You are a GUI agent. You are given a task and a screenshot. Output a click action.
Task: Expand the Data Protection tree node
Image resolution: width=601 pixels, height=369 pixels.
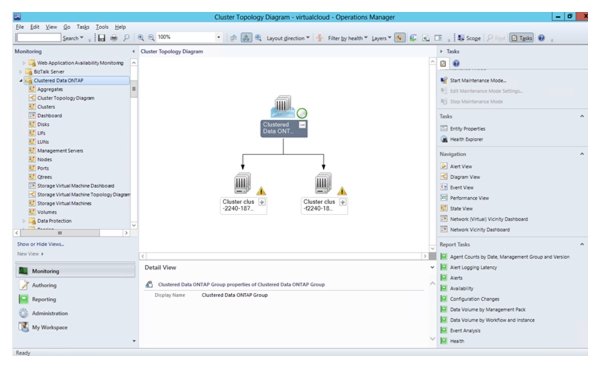tap(24, 221)
